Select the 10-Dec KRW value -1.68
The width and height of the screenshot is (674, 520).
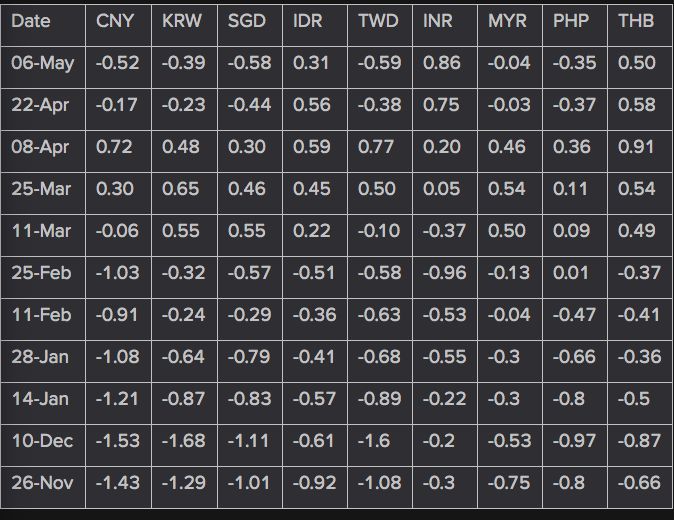184,441
